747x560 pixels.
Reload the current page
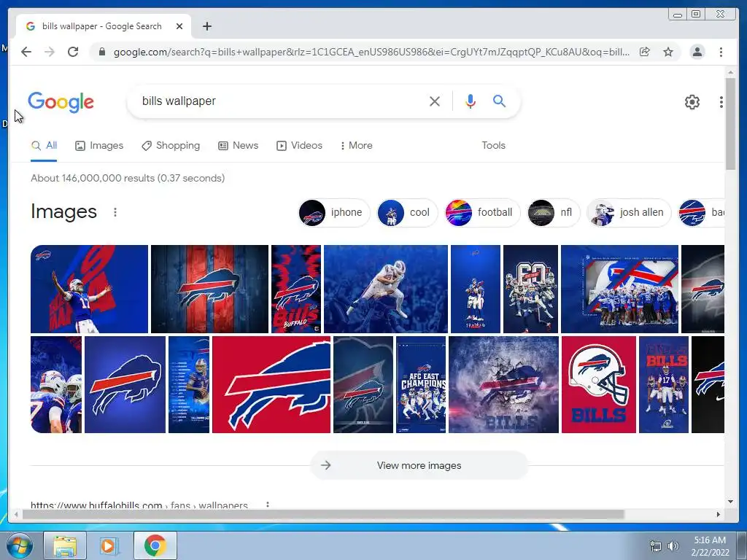[x=73, y=52]
